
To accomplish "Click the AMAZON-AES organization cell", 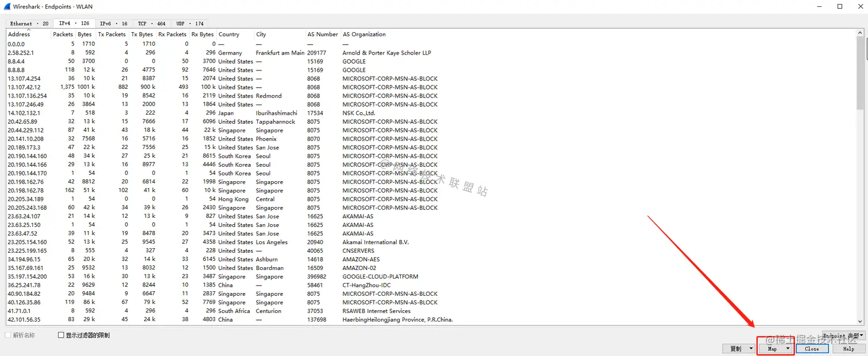I will coord(361,259).
